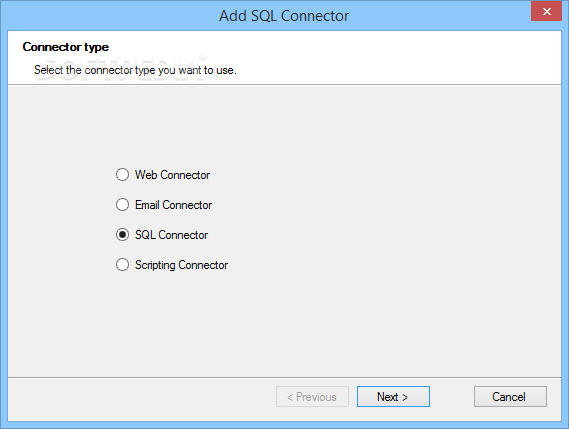Go back using the < Previous button
The height and width of the screenshot is (429, 569).
coord(312,396)
